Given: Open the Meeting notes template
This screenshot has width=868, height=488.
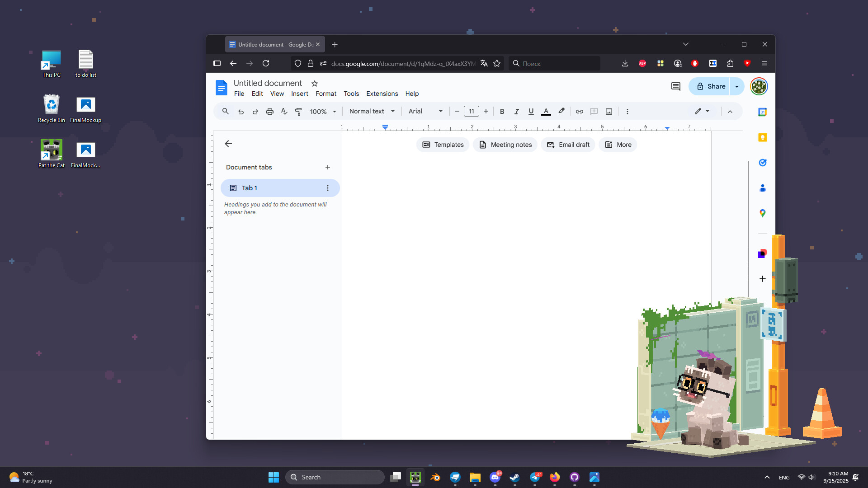Looking at the screenshot, I should tap(505, 145).
